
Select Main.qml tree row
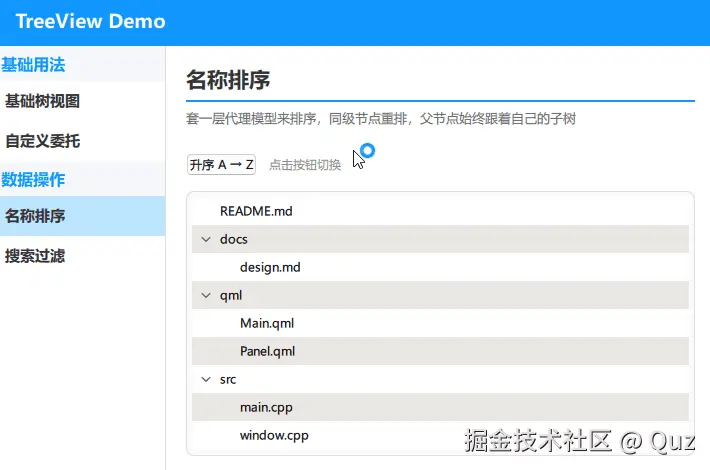(440, 323)
